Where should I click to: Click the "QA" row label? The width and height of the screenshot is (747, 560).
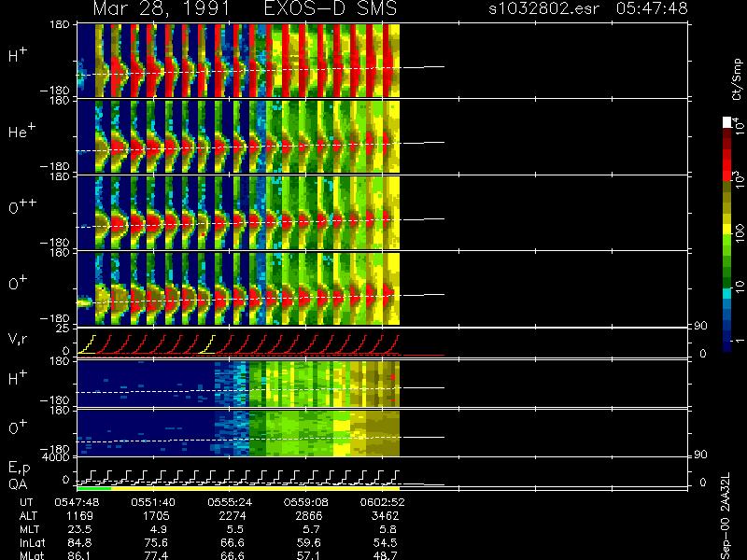click(x=18, y=484)
